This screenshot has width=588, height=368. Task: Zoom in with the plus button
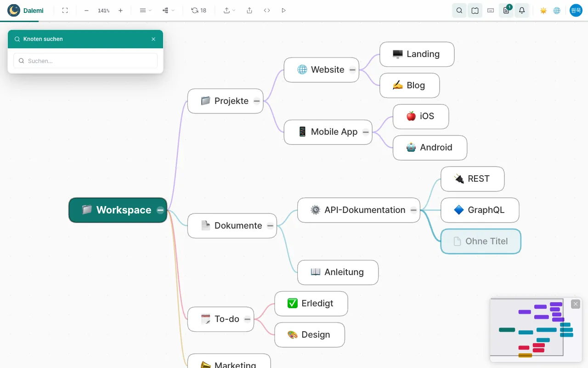click(120, 10)
